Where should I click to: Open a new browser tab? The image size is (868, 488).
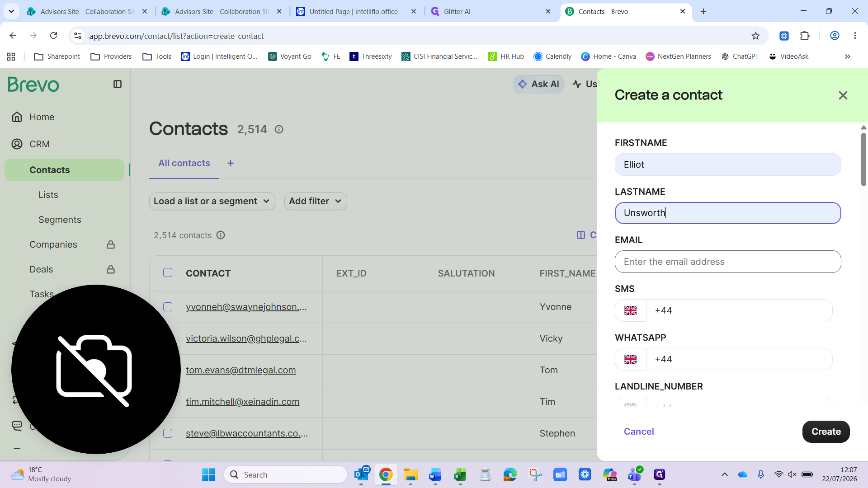click(703, 11)
